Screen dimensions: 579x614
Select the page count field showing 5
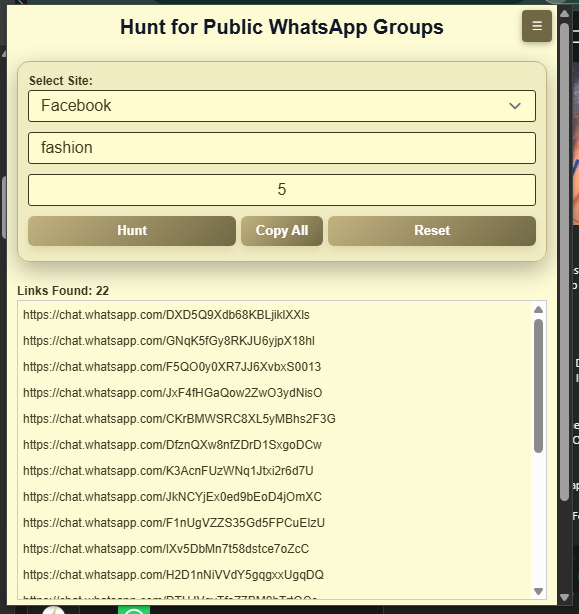pos(282,190)
